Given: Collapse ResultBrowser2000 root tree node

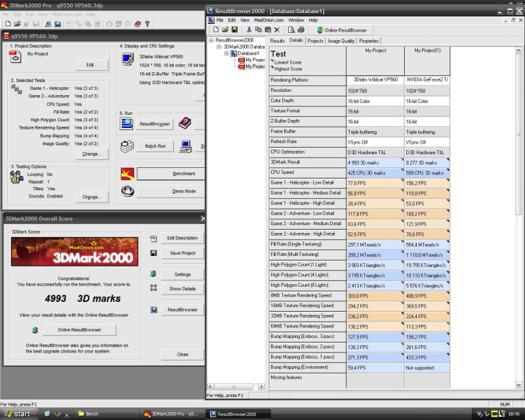Looking at the screenshot, I should click(211, 40).
